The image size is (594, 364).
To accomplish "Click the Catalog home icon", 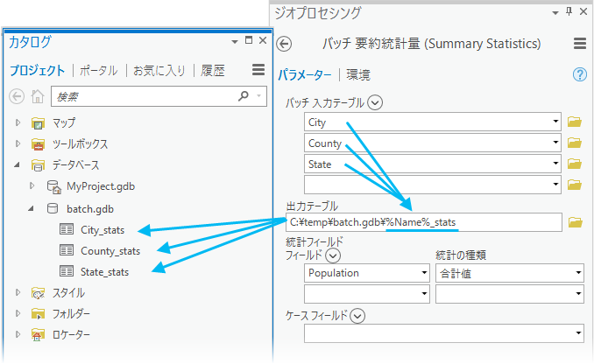I will (x=37, y=96).
